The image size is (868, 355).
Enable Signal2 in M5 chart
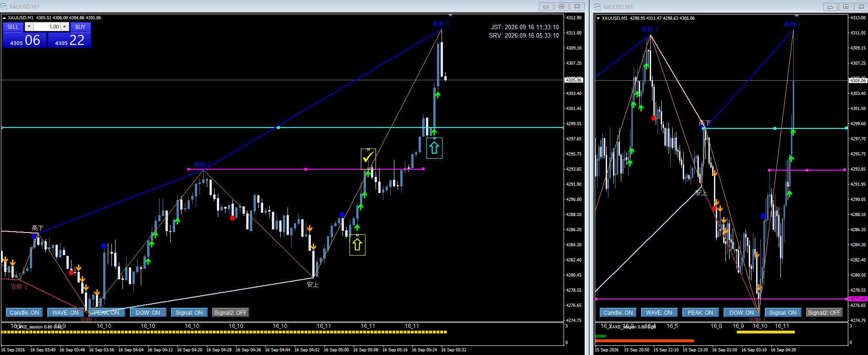824,313
